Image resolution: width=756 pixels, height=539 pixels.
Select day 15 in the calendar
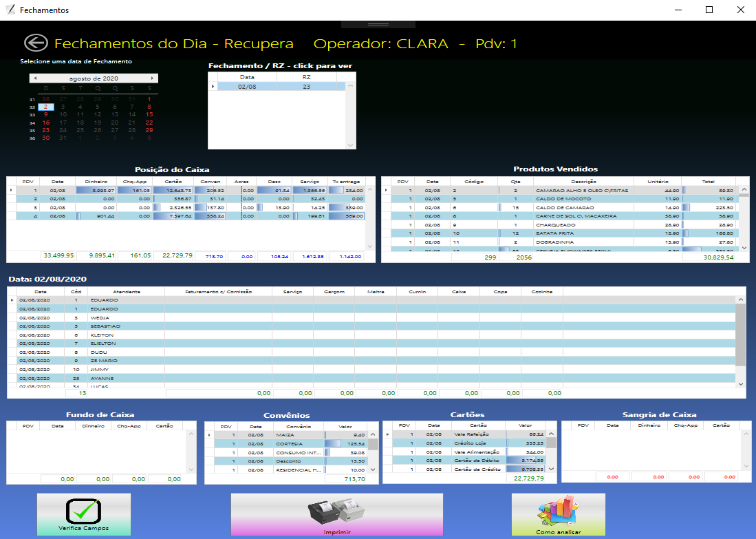pos(149,115)
